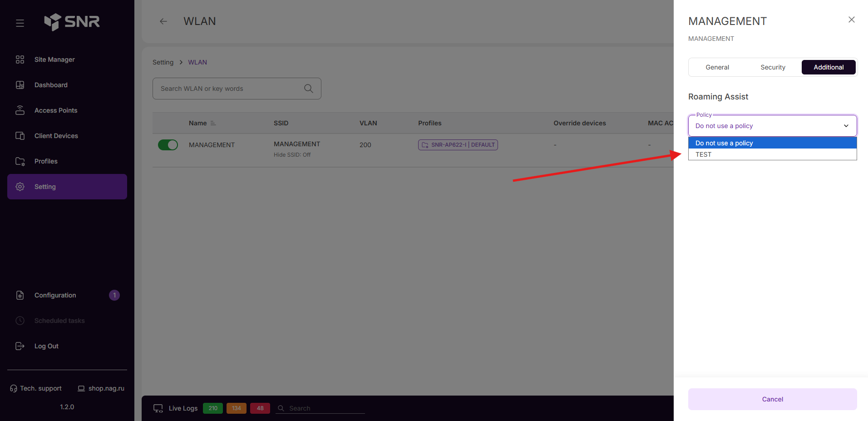
Task: Click the version 1.2.0 text
Action: 67,407
